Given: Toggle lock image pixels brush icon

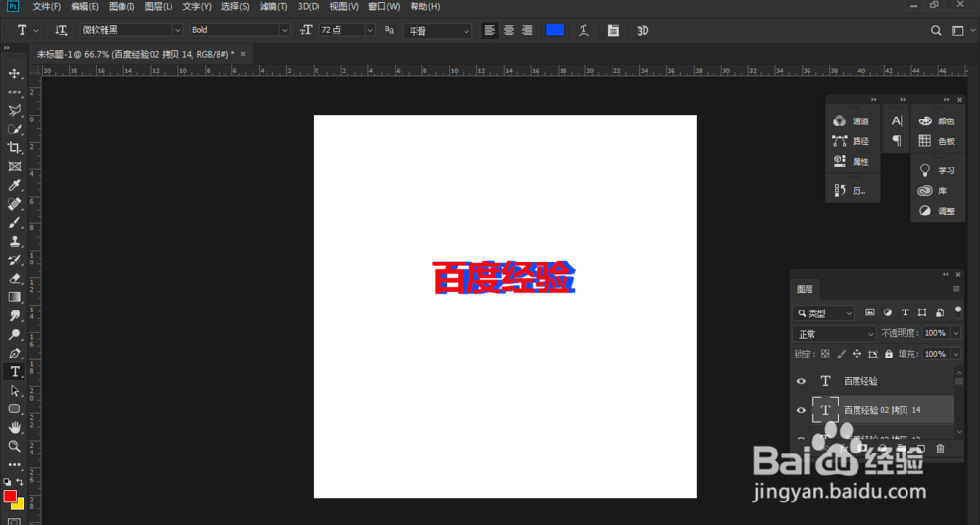Looking at the screenshot, I should (x=841, y=354).
